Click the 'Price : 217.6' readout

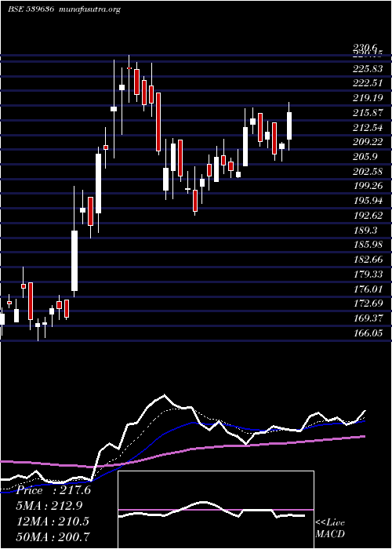[x=53, y=490]
